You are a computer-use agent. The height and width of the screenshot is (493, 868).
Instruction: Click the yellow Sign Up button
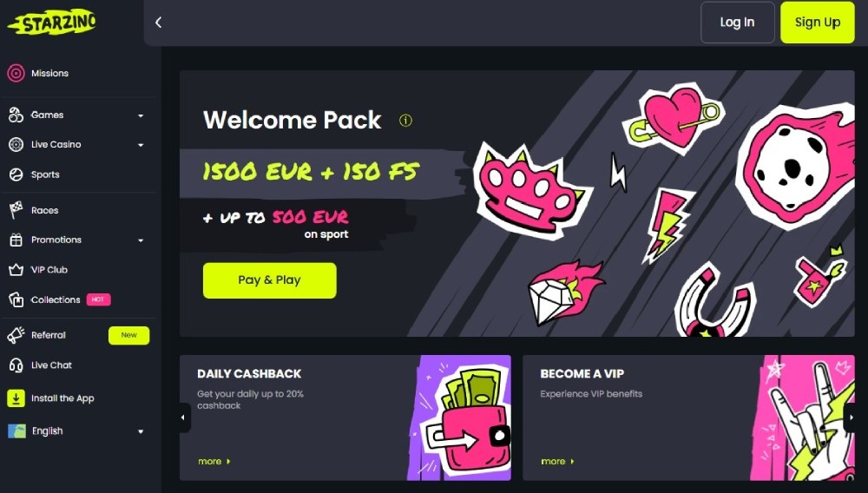pos(818,22)
